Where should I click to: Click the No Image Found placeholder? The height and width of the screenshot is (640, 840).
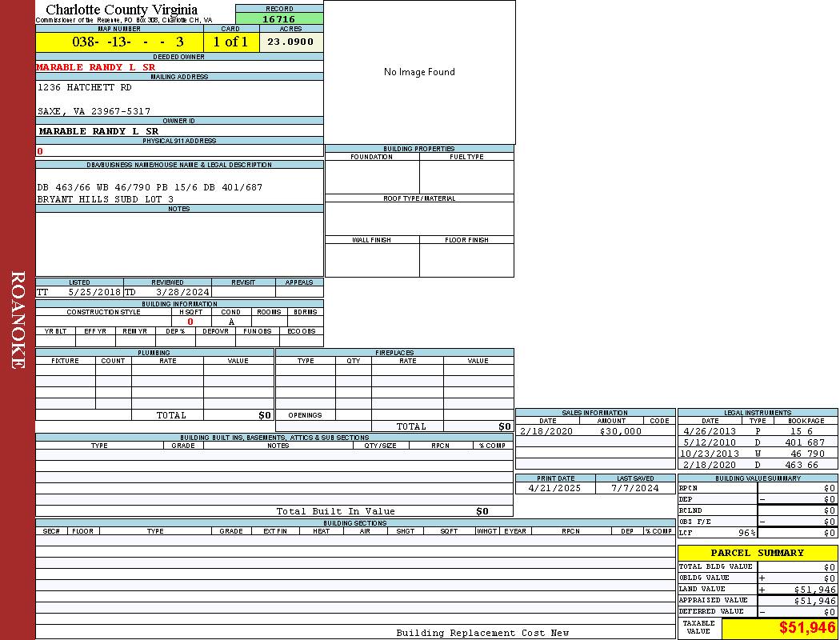pos(419,72)
